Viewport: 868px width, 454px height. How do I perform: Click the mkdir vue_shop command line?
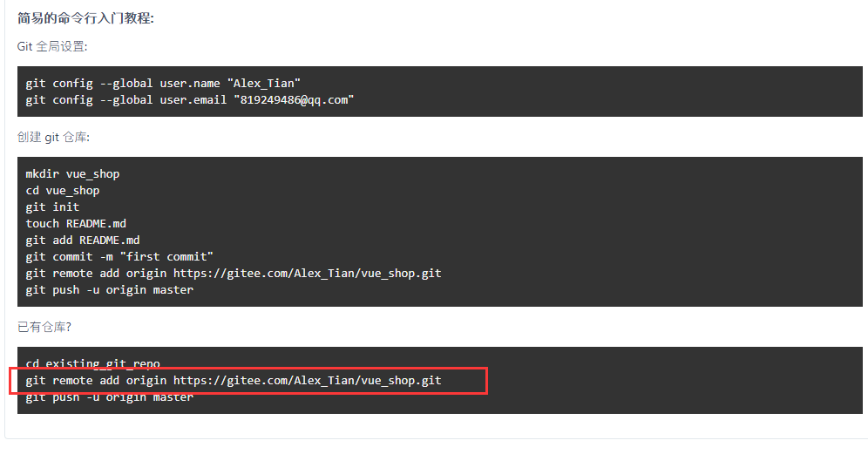pos(72,174)
